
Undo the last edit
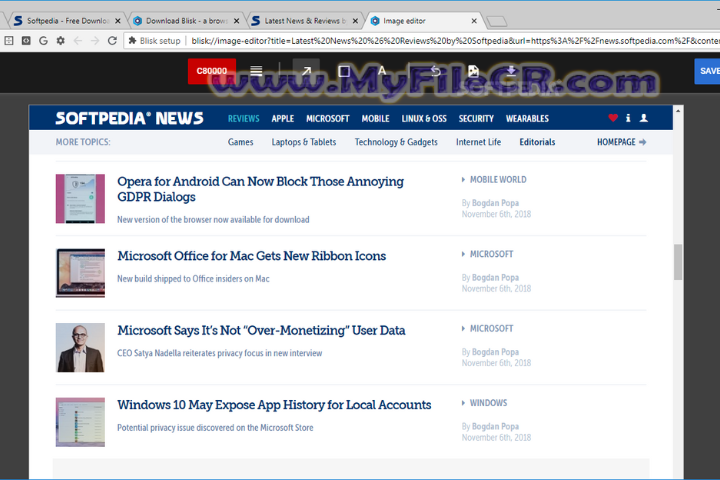[435, 71]
